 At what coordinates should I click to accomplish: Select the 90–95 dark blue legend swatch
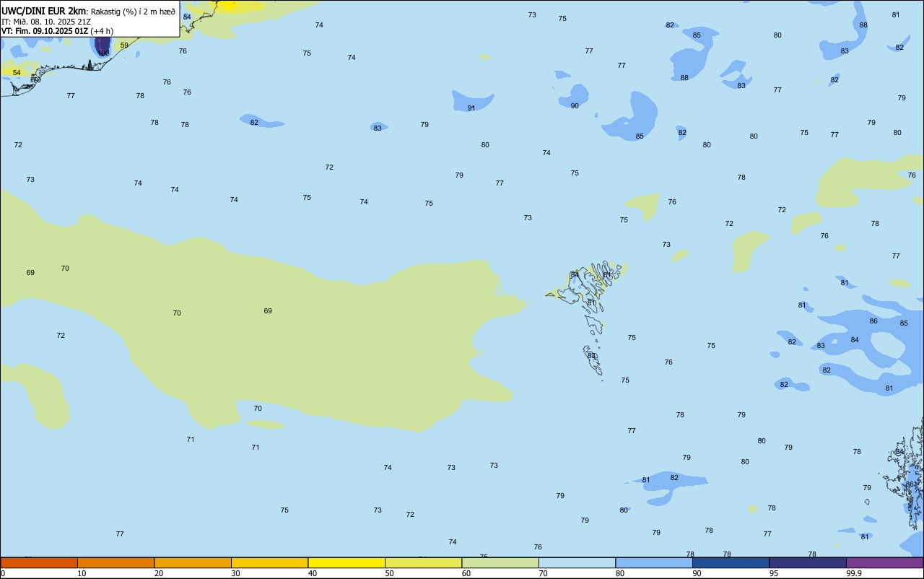click(x=731, y=562)
